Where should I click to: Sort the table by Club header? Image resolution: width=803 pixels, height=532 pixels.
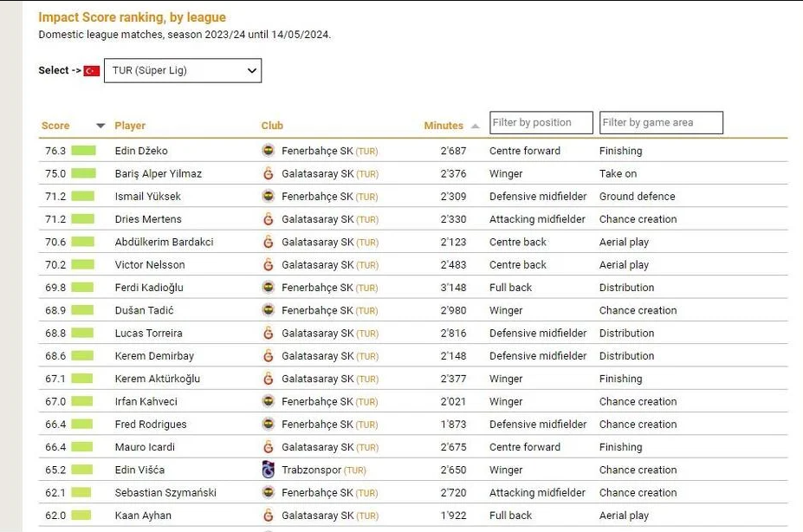click(272, 127)
